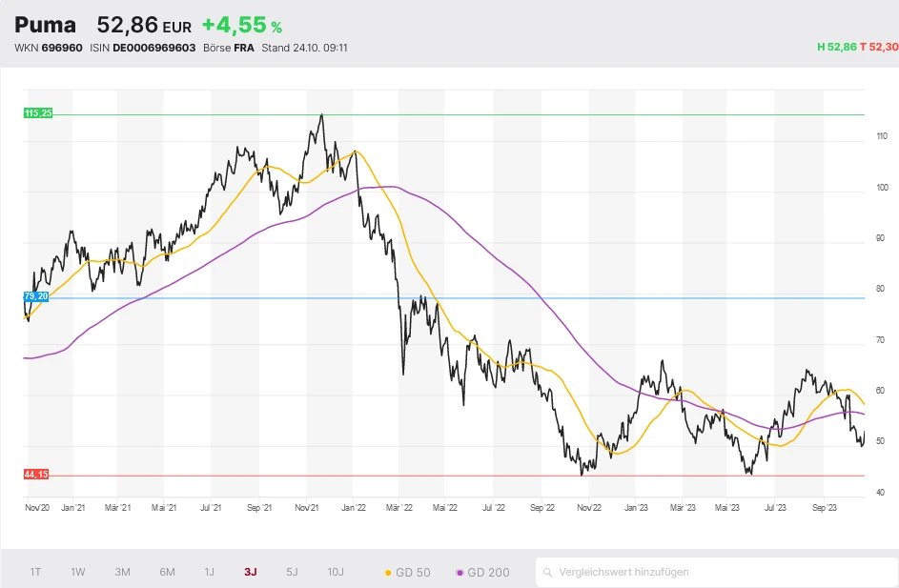
Task: Click the ISIN DE0006969603 text
Action: (142, 48)
